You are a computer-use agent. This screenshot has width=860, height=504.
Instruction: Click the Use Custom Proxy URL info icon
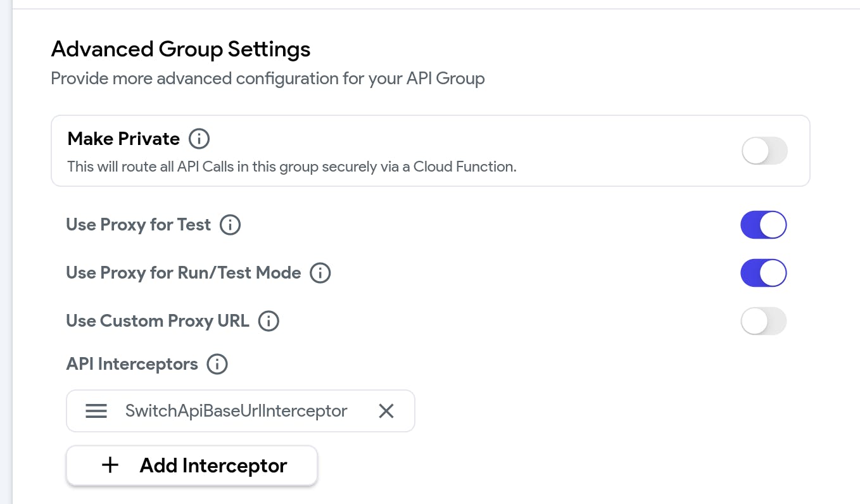pyautogui.click(x=269, y=321)
